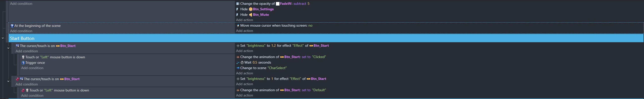Viewport: 644px width, 99px height.
Task: Select the Start Button group header
Action: coord(326,38)
